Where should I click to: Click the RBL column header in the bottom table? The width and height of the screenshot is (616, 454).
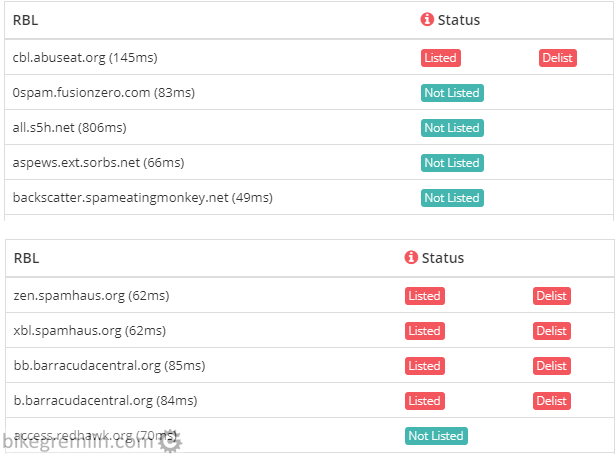pos(26,258)
